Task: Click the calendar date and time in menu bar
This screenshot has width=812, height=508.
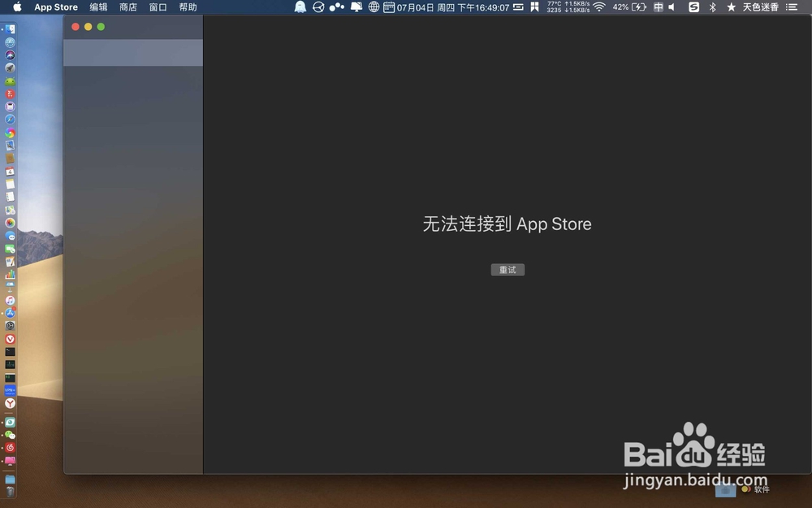Action: [x=447, y=7]
